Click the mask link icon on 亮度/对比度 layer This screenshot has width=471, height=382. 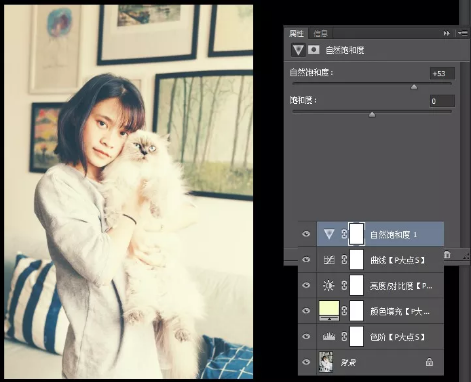344,285
